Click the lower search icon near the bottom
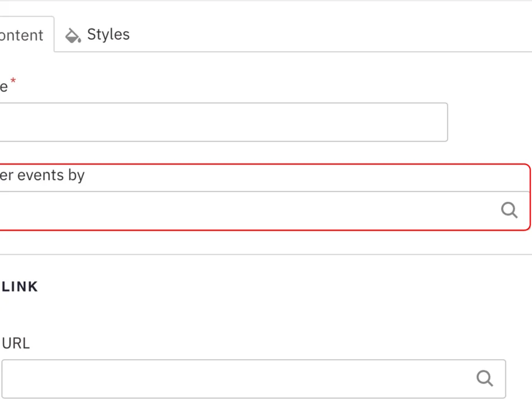Viewport: 532px width, 399px height. pyautogui.click(x=484, y=378)
